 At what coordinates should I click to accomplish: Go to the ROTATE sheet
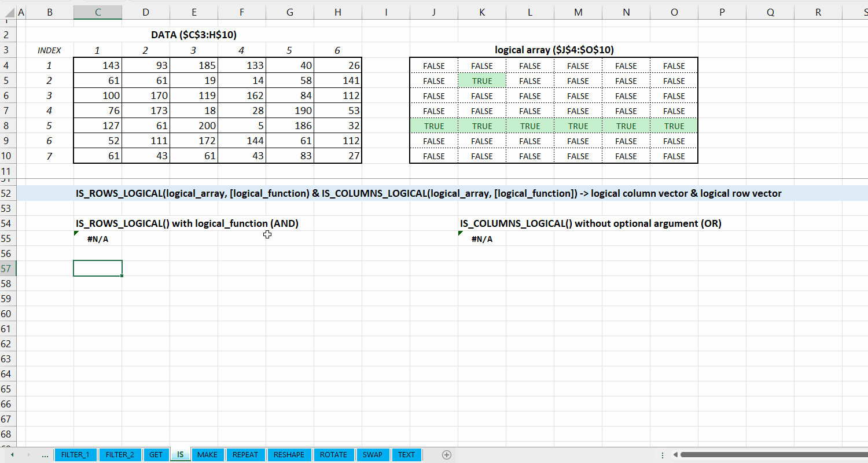tap(333, 455)
